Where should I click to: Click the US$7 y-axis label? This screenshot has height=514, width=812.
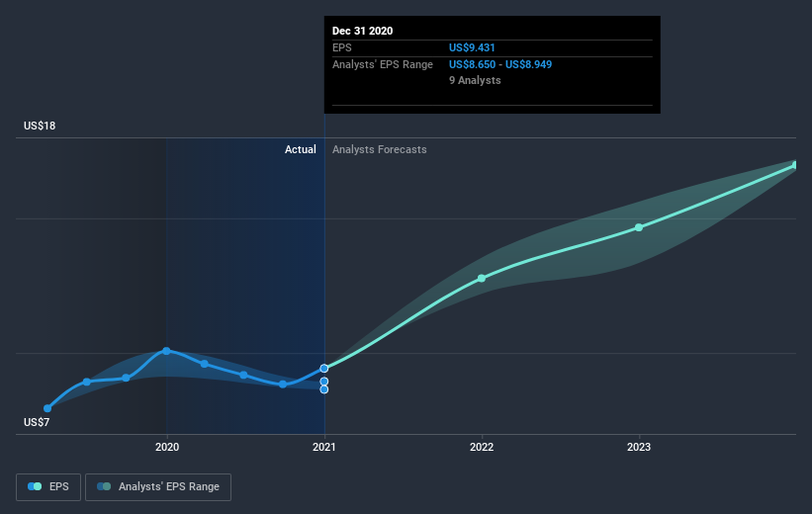click(37, 422)
